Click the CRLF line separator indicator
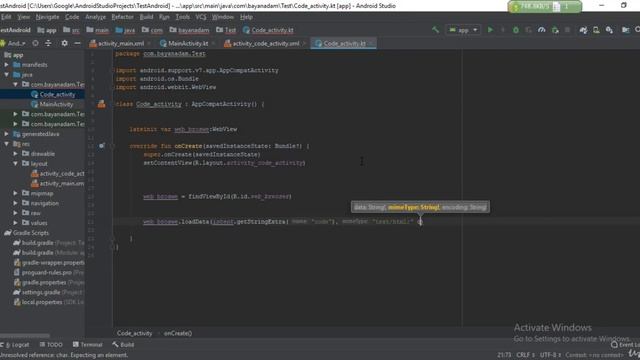The width and height of the screenshot is (640, 360). (526, 355)
